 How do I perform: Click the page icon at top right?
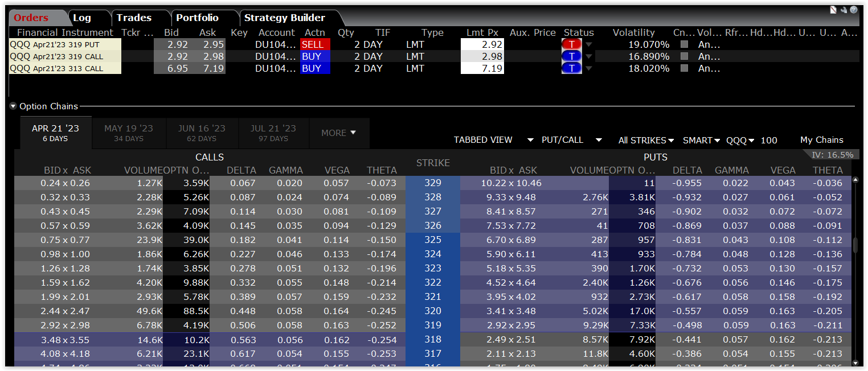point(833,10)
